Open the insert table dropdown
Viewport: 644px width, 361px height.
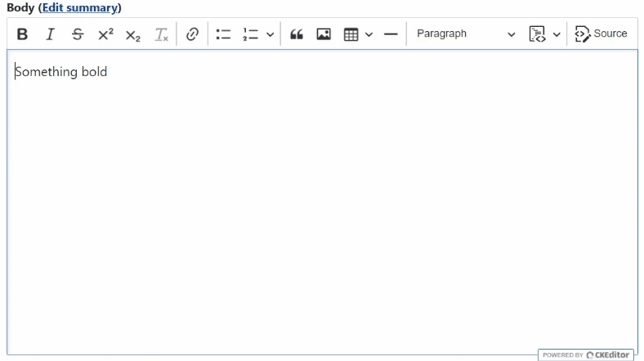pyautogui.click(x=358, y=34)
